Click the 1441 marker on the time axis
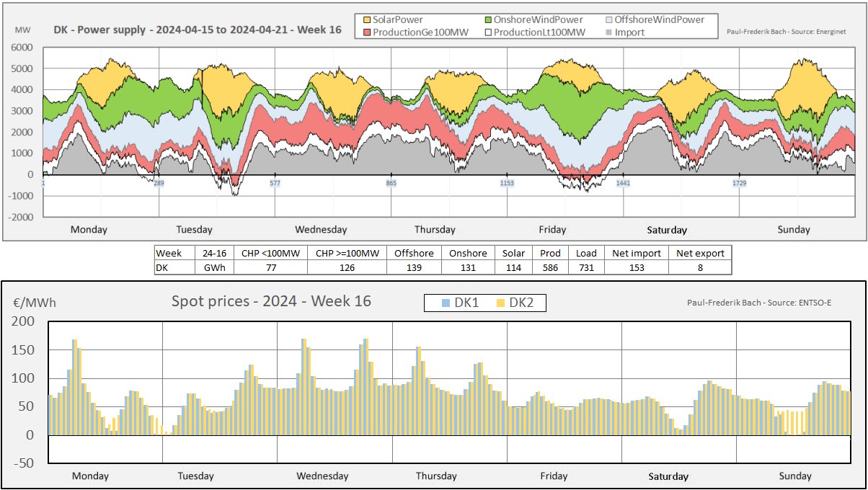This screenshot has width=868, height=490. [x=623, y=184]
